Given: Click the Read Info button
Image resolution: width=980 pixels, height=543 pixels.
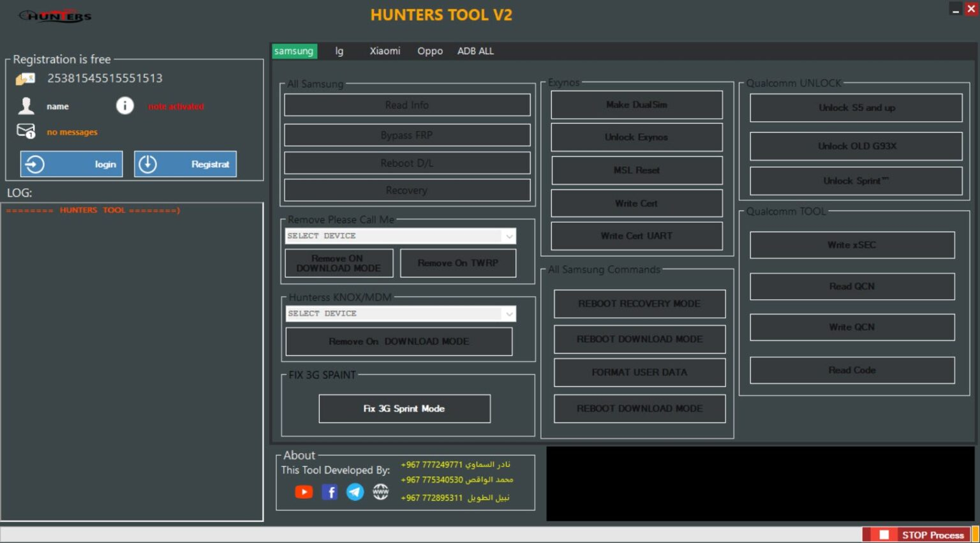Looking at the screenshot, I should point(407,105).
